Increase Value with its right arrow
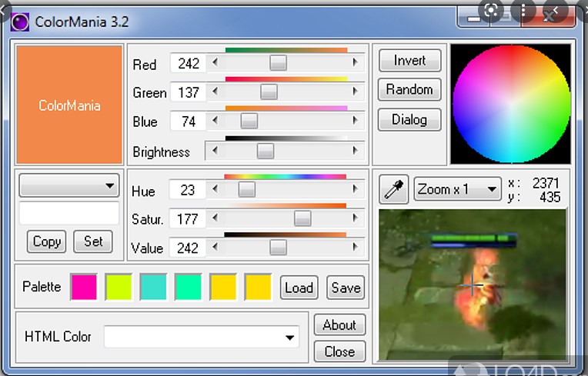The height and width of the screenshot is (376, 588). (x=355, y=247)
